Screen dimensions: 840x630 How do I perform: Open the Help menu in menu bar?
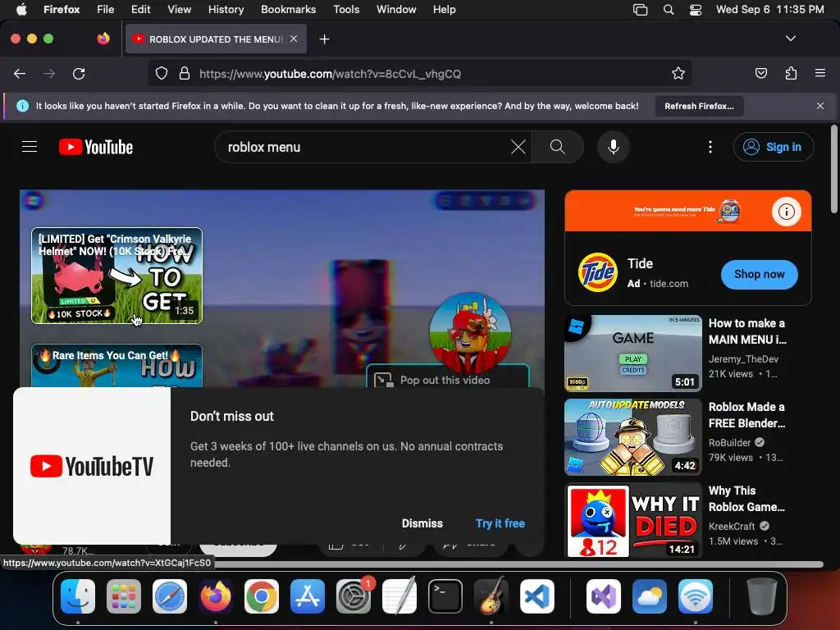444,9
